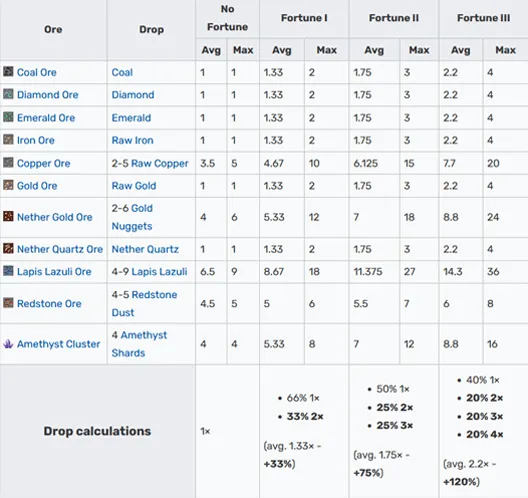Click the Diamond drop link
This screenshot has width=528, height=498.
coord(133,95)
